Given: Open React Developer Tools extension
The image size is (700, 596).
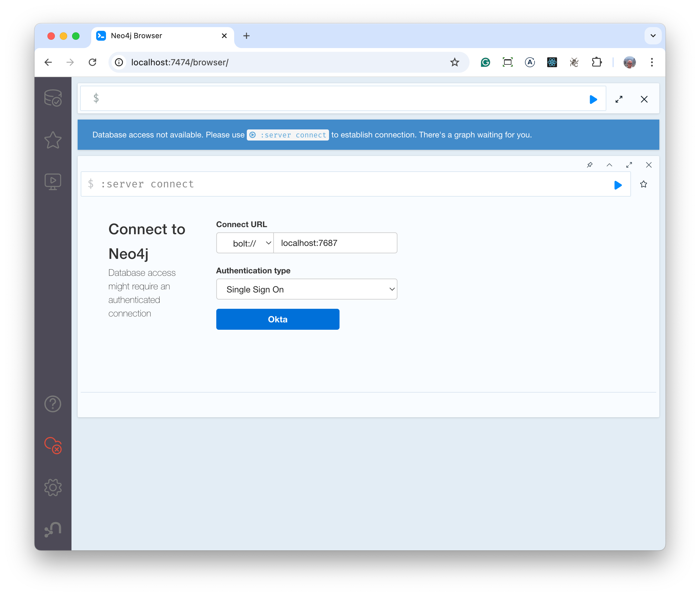Looking at the screenshot, I should pos(552,62).
